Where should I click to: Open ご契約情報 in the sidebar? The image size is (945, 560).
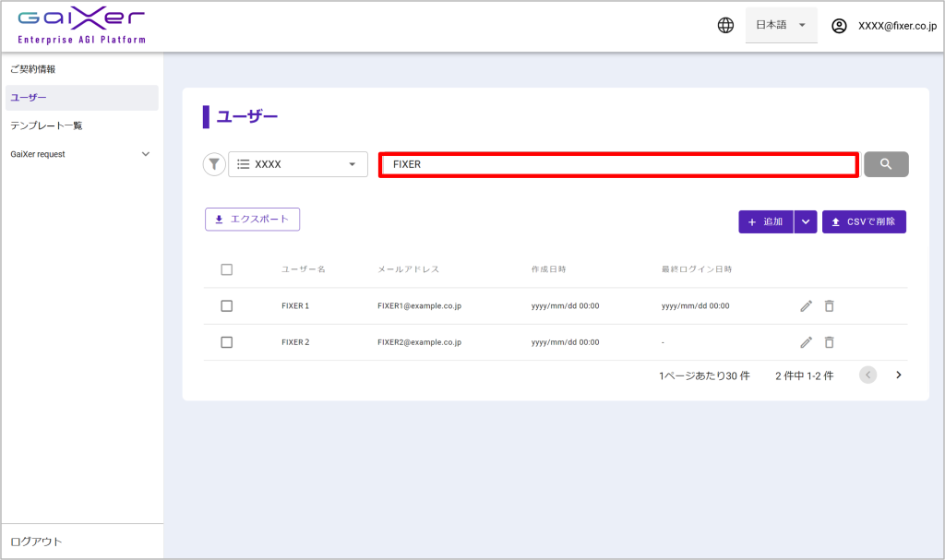tap(33, 69)
